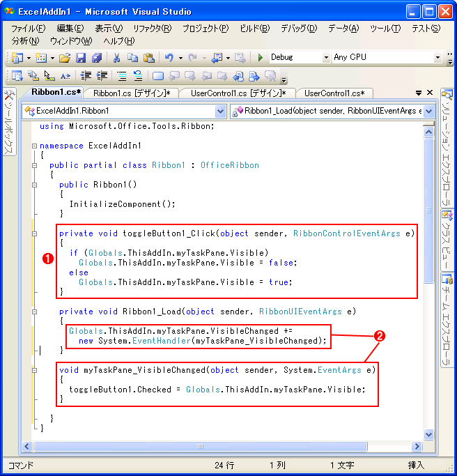The width and height of the screenshot is (457, 476).
Task: Click the Redo arrow icon
Action: click(x=193, y=57)
